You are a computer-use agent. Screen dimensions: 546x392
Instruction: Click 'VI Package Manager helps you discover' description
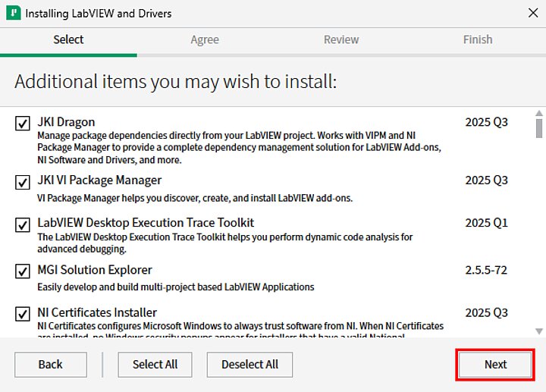pyautogui.click(x=195, y=198)
